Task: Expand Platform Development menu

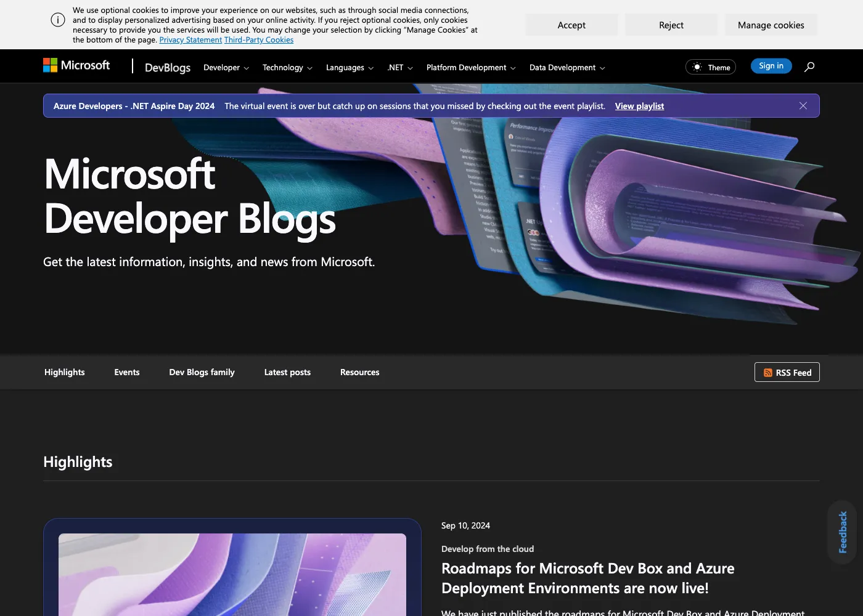Action: pos(471,68)
